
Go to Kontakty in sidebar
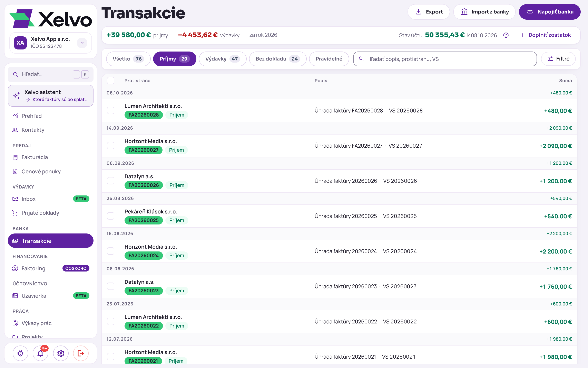tap(51, 130)
